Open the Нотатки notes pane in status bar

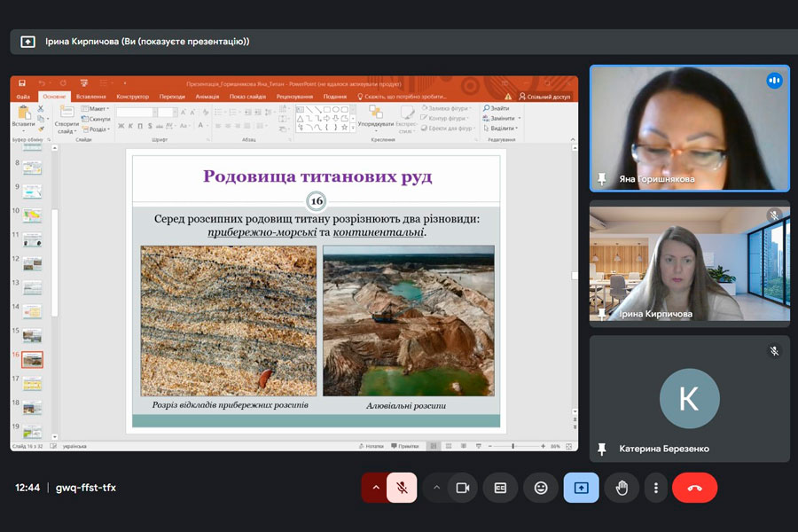[x=373, y=446]
